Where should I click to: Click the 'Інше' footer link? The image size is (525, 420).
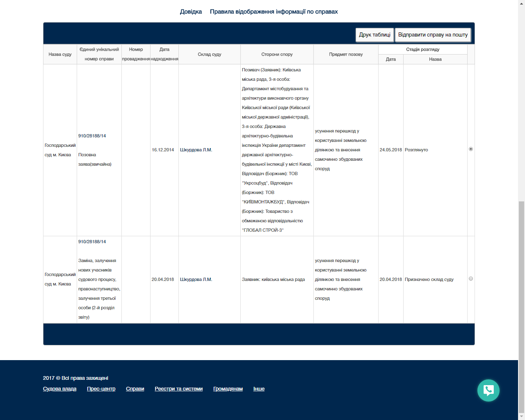(259, 389)
